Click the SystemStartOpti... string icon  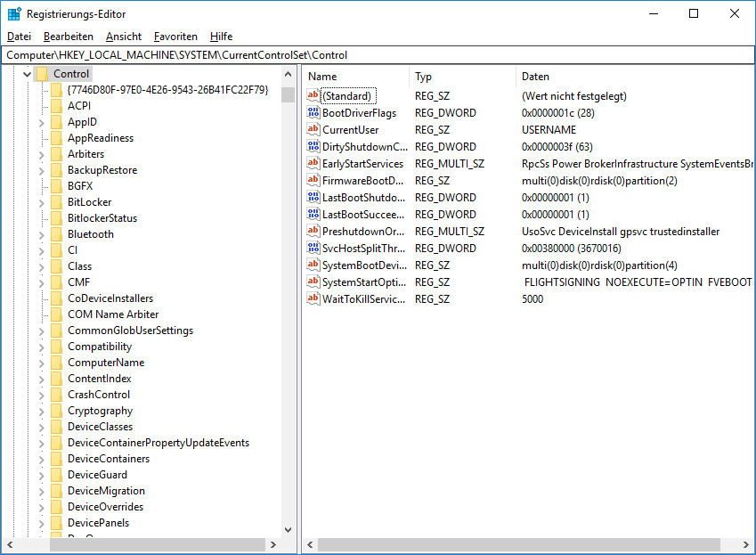click(x=313, y=282)
